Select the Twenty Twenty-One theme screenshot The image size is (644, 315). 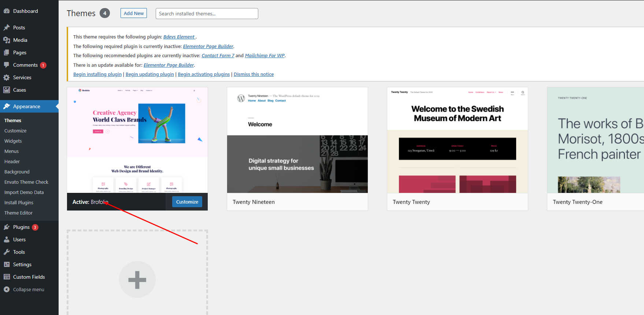point(596,140)
